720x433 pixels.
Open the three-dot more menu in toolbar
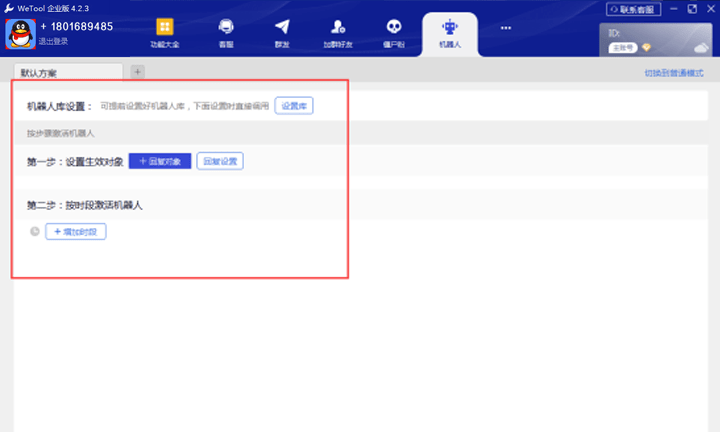click(x=506, y=28)
